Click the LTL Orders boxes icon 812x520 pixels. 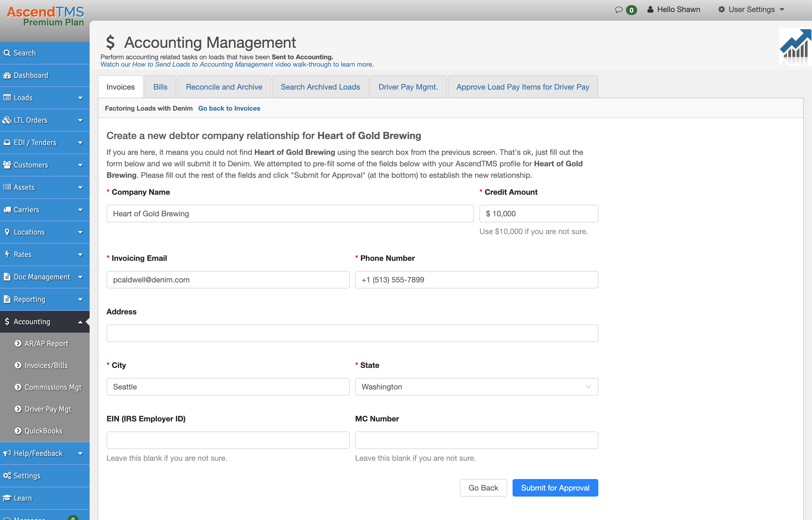tap(7, 120)
